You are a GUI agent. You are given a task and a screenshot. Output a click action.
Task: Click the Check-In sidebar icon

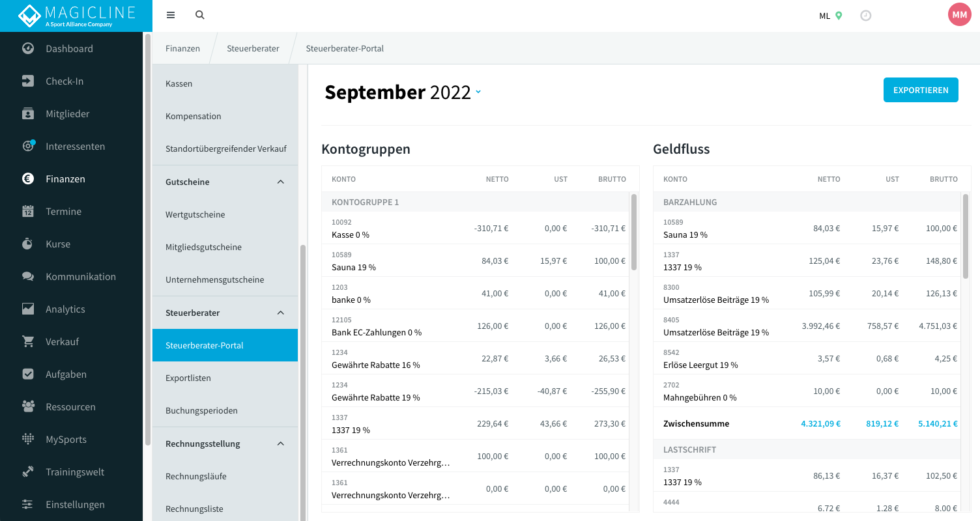pos(28,81)
